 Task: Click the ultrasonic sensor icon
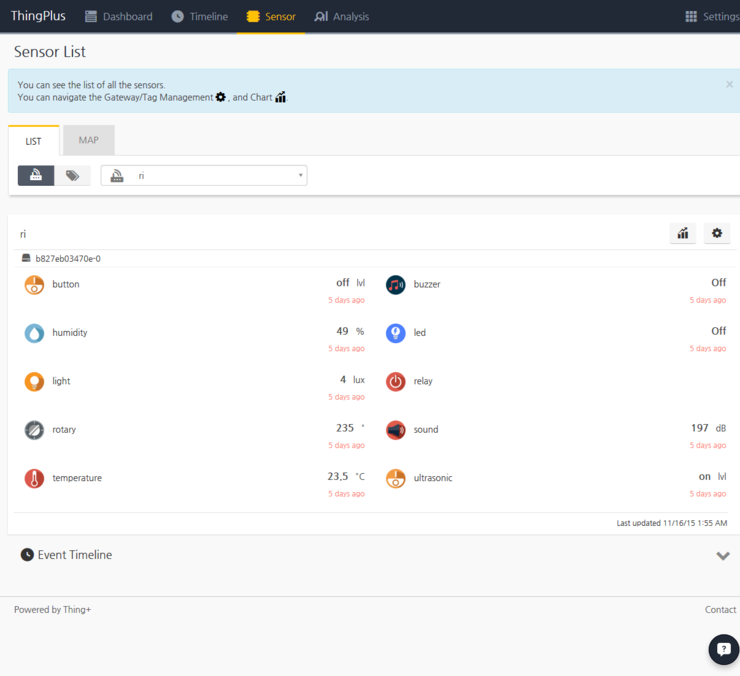click(x=395, y=478)
